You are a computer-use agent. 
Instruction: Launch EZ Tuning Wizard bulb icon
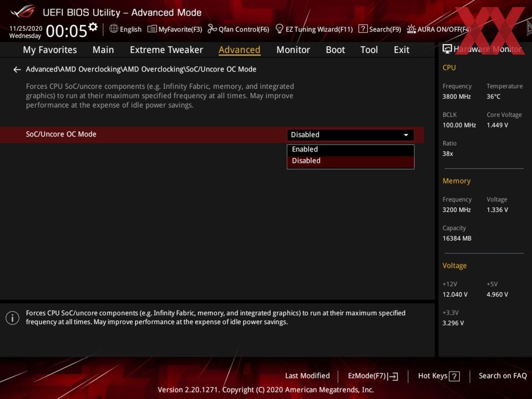point(279,29)
